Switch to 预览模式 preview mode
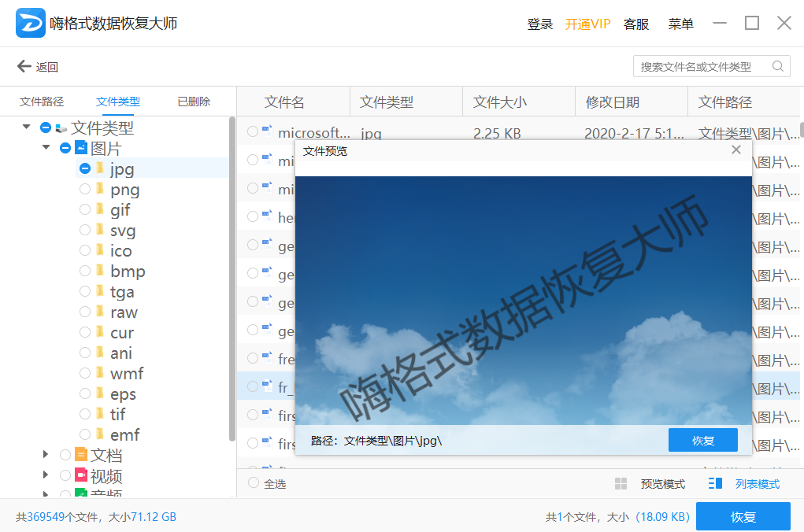804x532 pixels. pyautogui.click(x=662, y=484)
